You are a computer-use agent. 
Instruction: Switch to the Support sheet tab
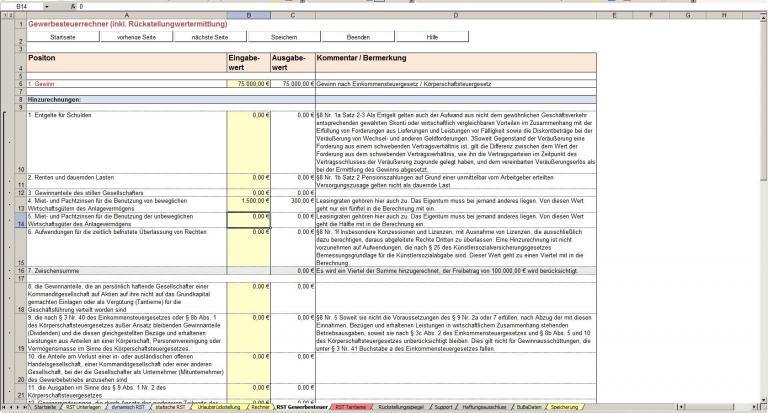coord(443,407)
